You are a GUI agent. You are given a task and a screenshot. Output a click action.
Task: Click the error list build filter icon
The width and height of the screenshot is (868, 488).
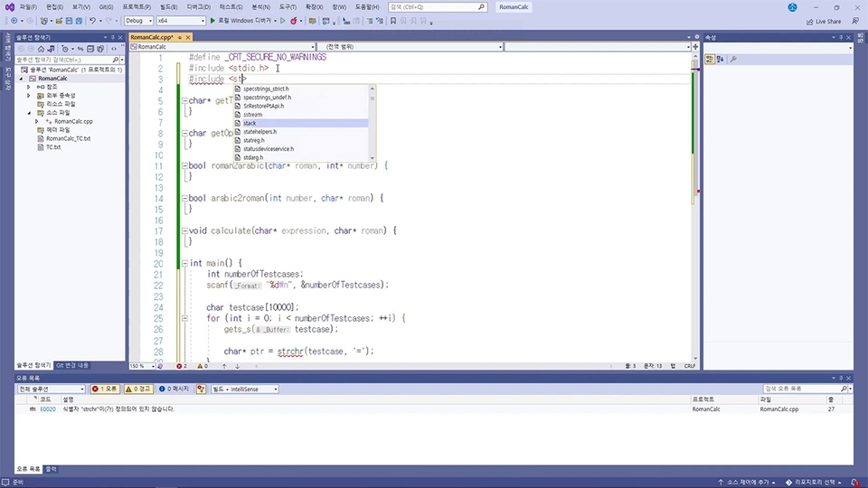(x=201, y=389)
